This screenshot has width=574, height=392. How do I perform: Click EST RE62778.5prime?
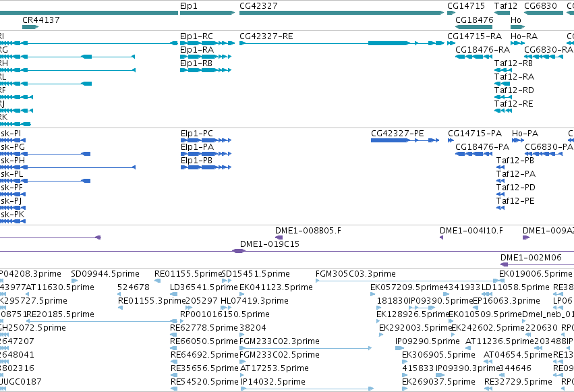(173, 335)
